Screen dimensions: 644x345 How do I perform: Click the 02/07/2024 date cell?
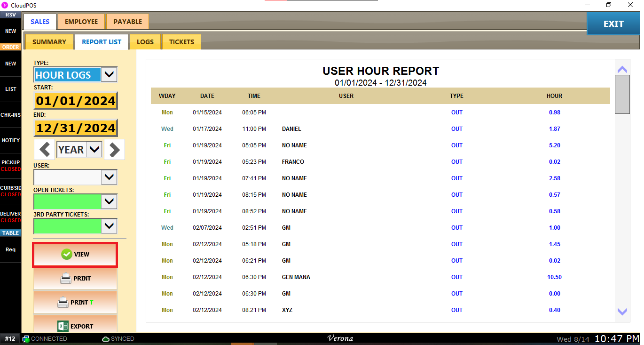click(207, 228)
